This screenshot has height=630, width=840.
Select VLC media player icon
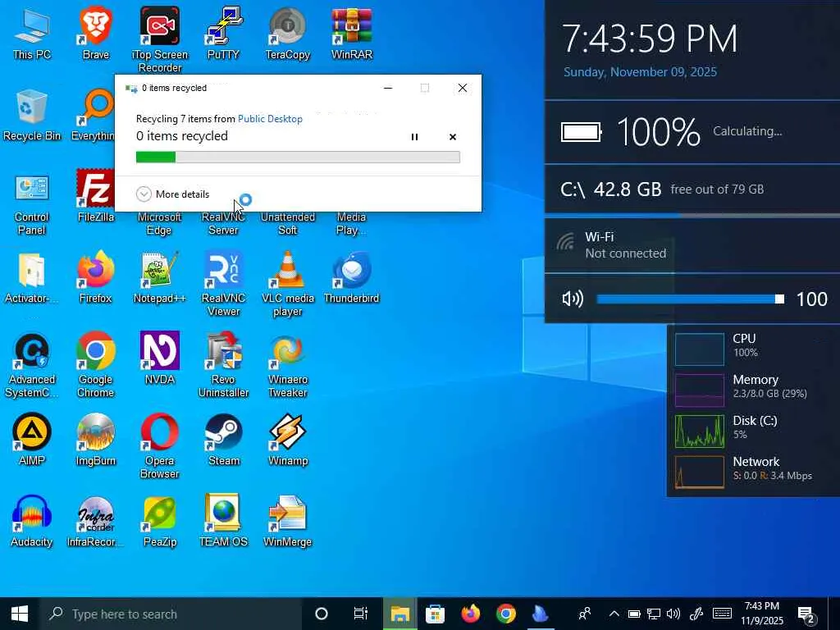pos(288,284)
